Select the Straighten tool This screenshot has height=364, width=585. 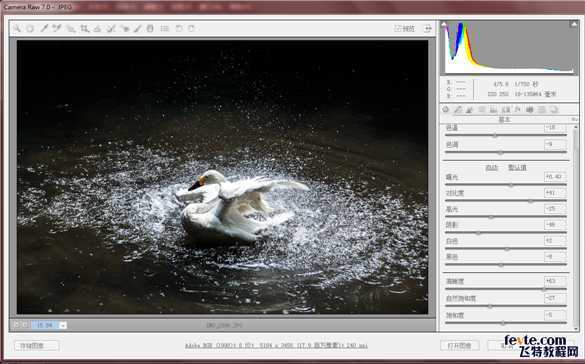(97, 28)
